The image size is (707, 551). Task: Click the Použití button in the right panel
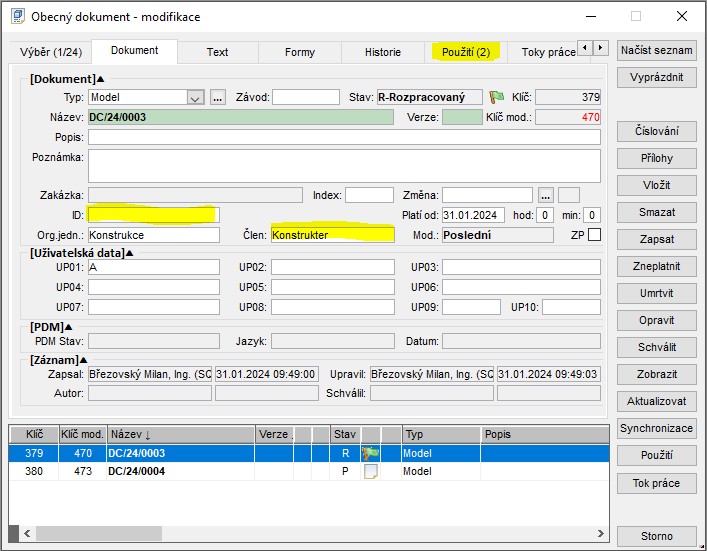click(x=656, y=455)
